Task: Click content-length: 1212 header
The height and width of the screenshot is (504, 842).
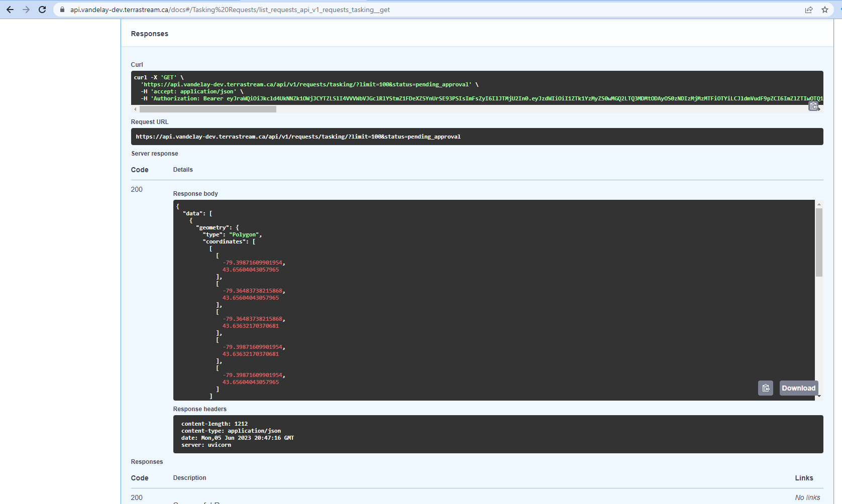Action: point(215,424)
